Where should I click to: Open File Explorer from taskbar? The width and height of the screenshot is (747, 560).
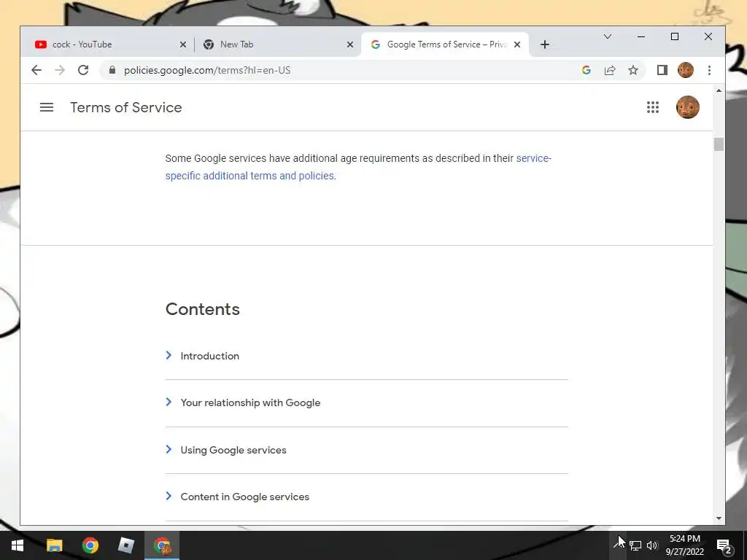[54, 545]
